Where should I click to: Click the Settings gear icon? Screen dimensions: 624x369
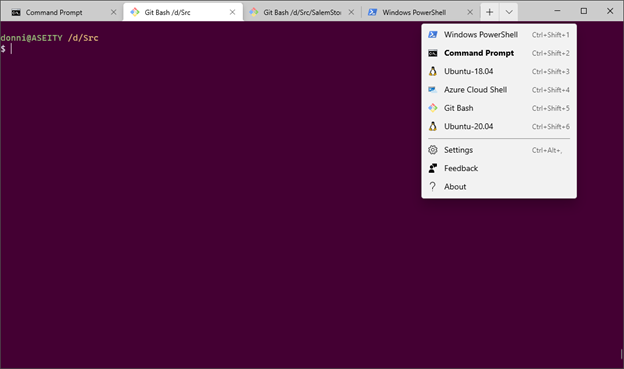click(x=433, y=150)
